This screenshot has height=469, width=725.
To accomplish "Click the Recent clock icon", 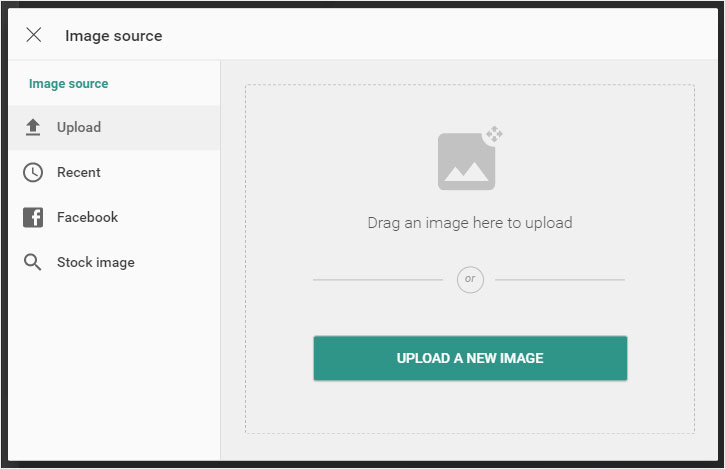I will (33, 173).
